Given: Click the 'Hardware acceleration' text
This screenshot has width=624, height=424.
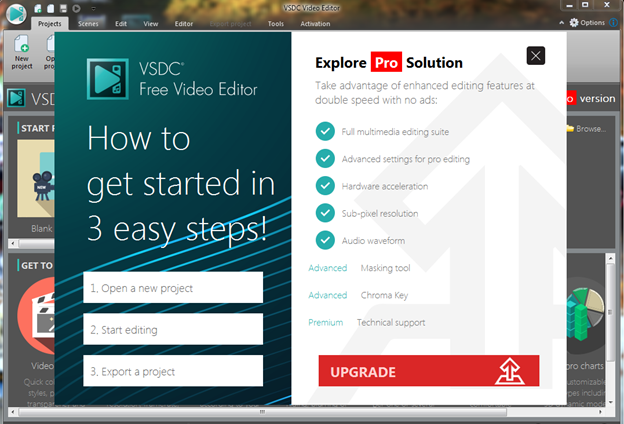Looking at the screenshot, I should tap(384, 186).
